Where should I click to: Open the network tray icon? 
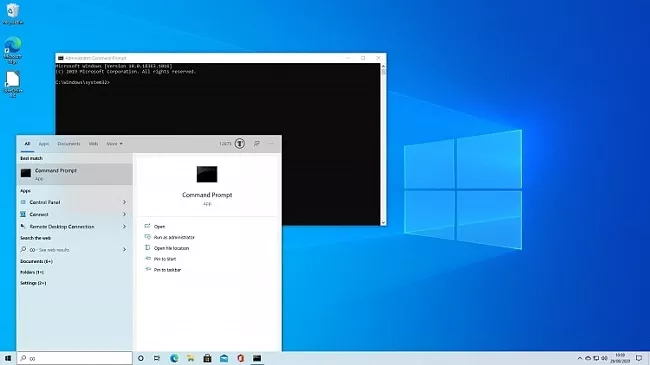tap(596, 358)
